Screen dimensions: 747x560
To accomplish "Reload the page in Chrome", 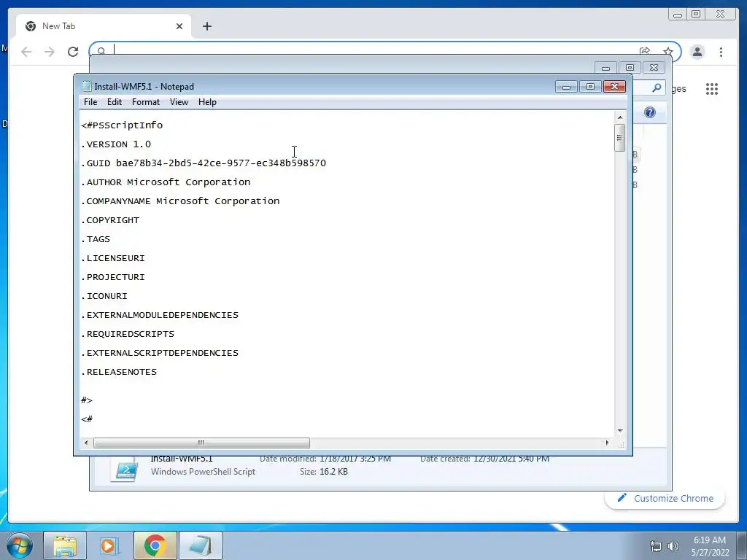I will (73, 52).
